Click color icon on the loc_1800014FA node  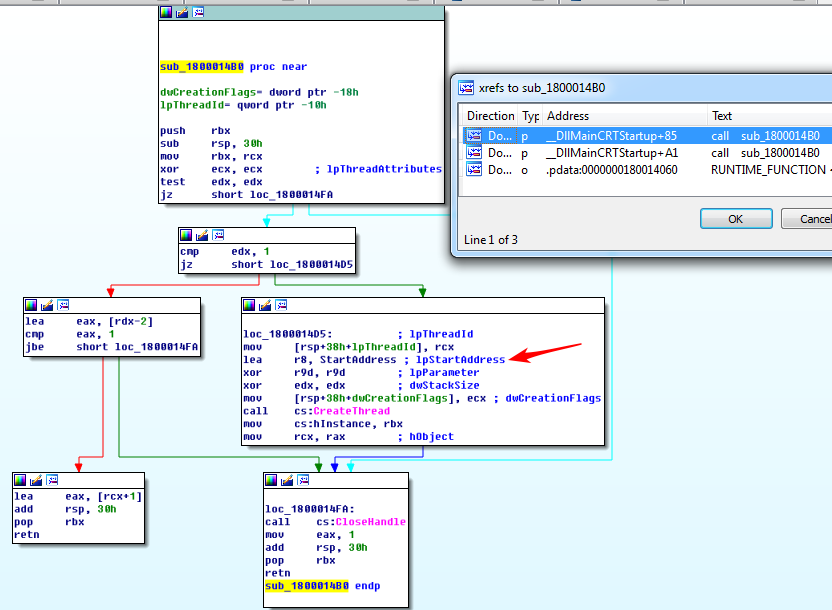[272, 479]
